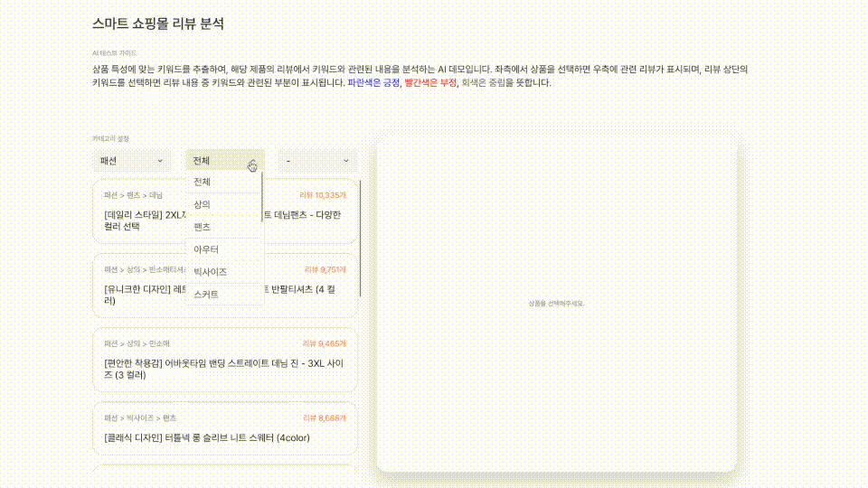
Task: Click the dropdown list scrollbar
Action: click(262, 197)
